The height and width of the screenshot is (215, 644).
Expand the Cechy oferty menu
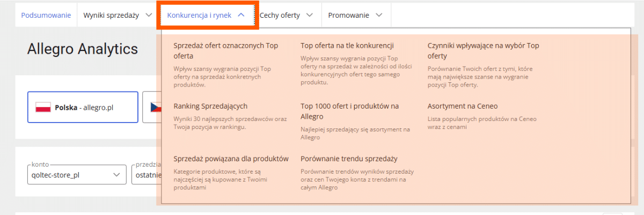286,15
